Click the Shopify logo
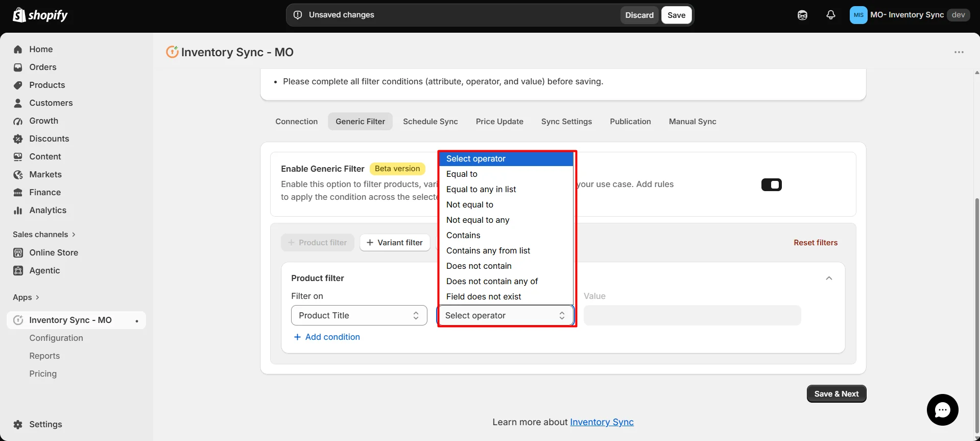Image resolution: width=980 pixels, height=441 pixels. click(x=40, y=15)
